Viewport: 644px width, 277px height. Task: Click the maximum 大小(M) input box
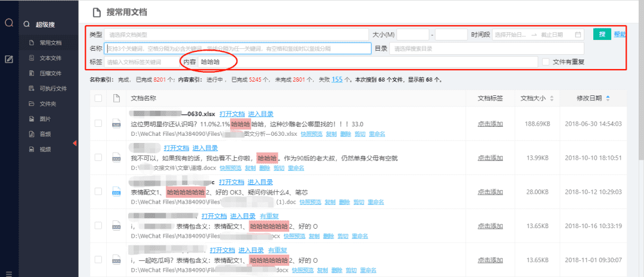point(451,35)
